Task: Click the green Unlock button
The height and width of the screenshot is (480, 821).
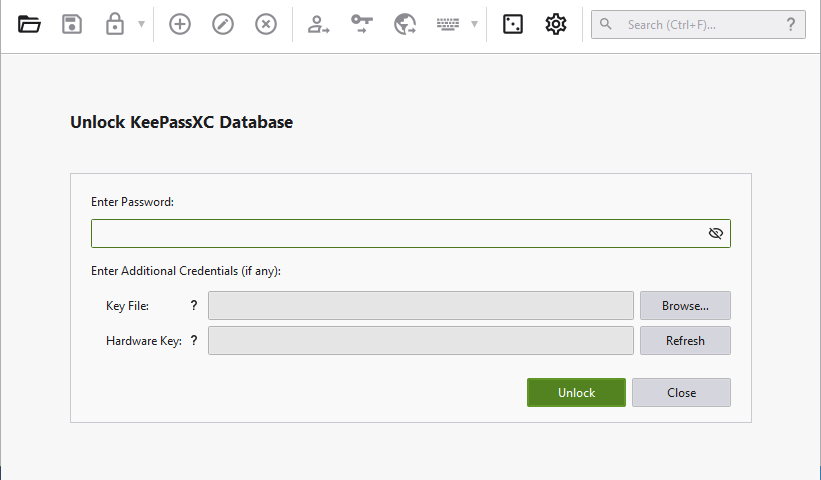Action: tap(576, 393)
